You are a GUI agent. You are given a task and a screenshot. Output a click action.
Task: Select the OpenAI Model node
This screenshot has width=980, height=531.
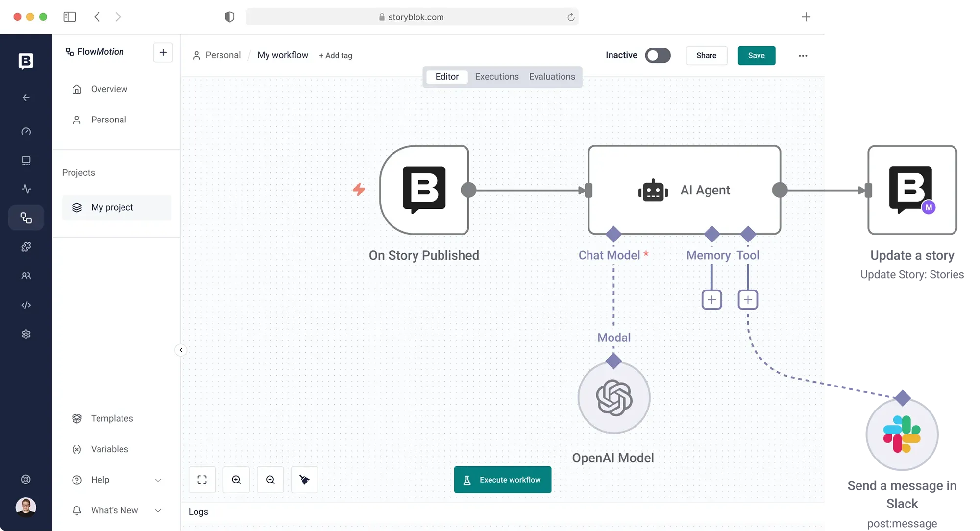[x=614, y=397]
